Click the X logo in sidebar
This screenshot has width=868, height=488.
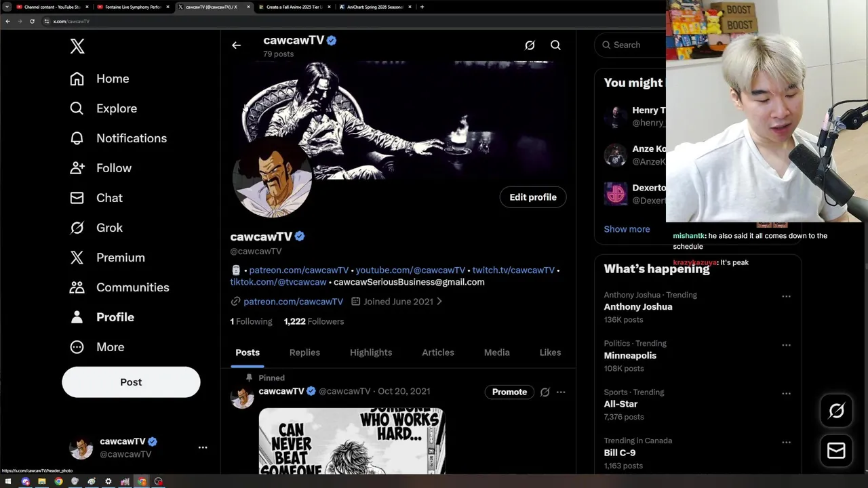click(x=77, y=46)
